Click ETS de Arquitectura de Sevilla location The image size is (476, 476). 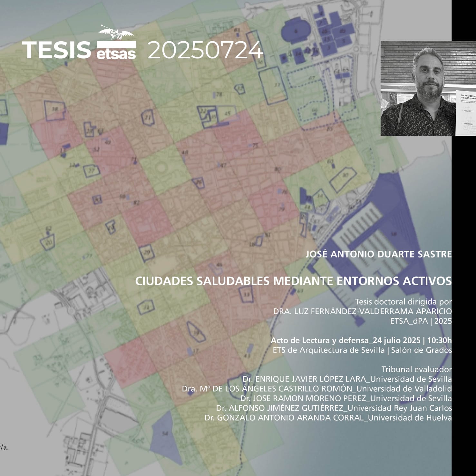coord(362,350)
